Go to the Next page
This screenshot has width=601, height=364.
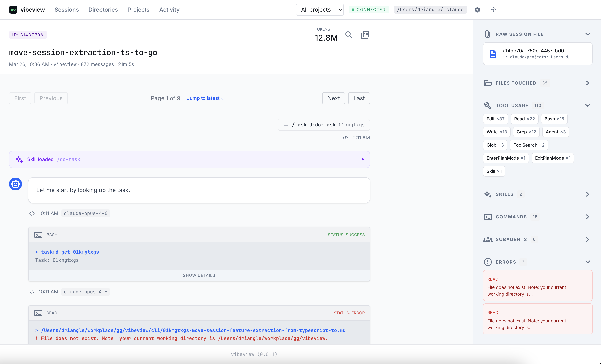[x=333, y=98]
